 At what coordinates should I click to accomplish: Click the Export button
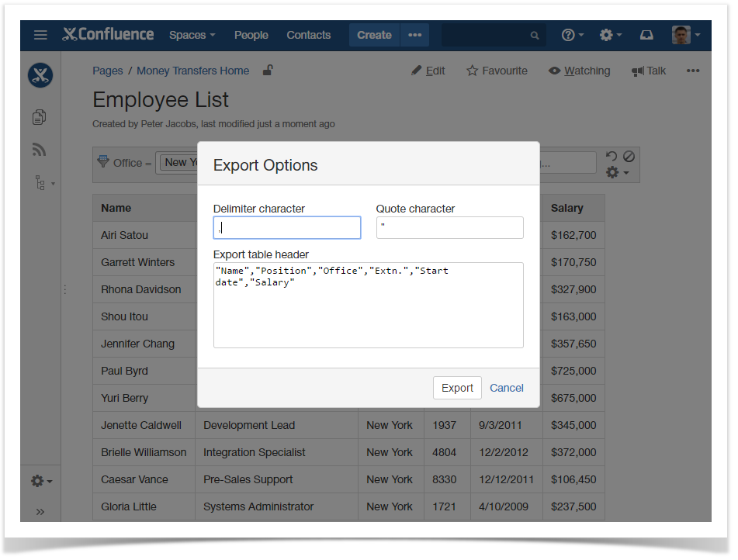pyautogui.click(x=456, y=388)
